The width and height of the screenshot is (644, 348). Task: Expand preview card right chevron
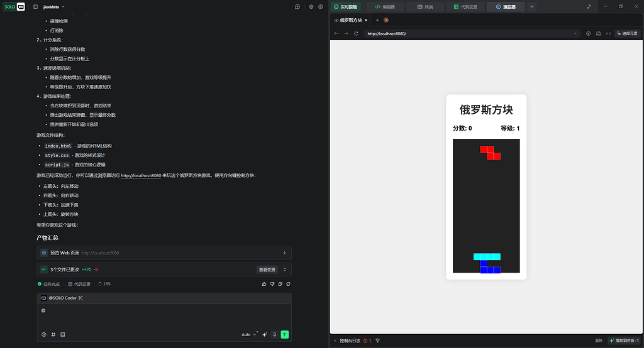tap(285, 253)
